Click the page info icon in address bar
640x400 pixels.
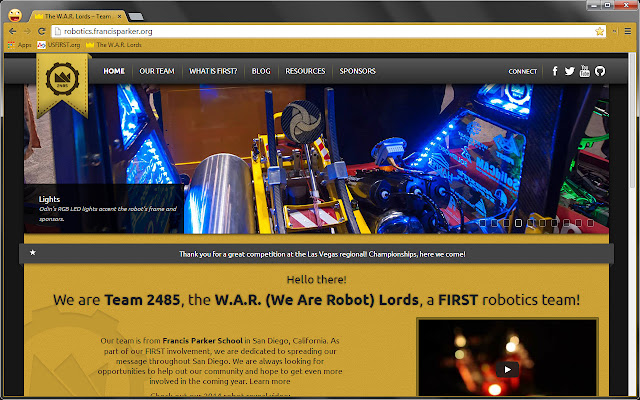point(58,31)
